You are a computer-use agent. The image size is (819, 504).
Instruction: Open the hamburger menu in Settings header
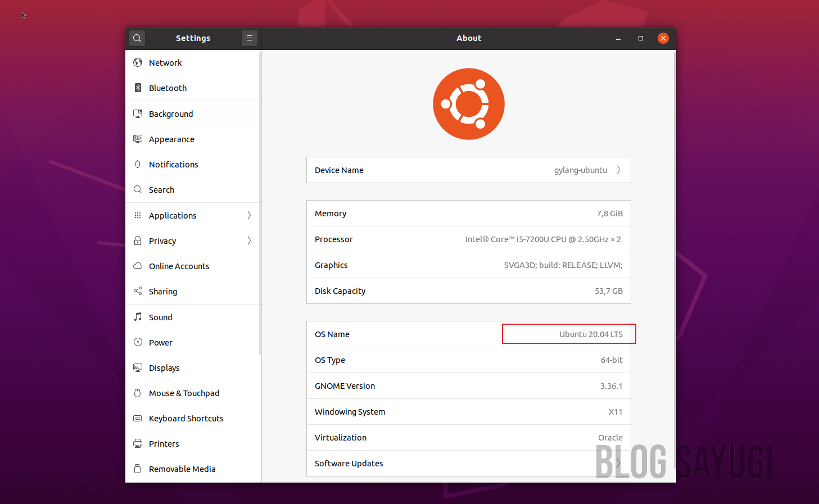click(x=250, y=38)
